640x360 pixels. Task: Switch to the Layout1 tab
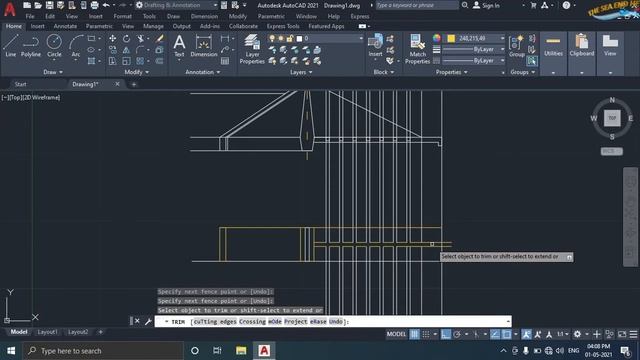point(47,332)
